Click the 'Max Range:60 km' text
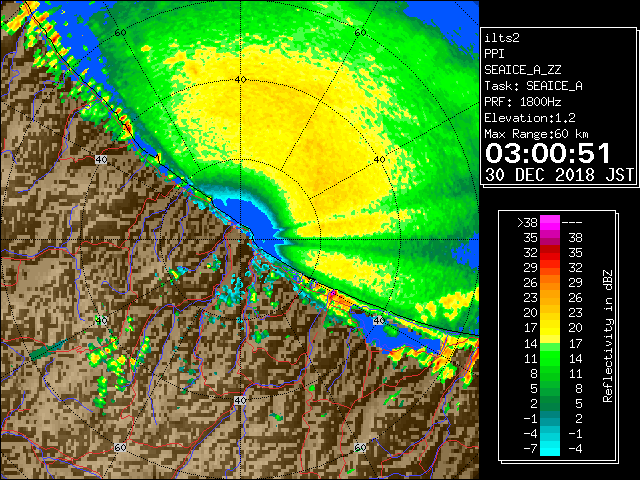Screen dimensions: 640x480 (x=537, y=134)
